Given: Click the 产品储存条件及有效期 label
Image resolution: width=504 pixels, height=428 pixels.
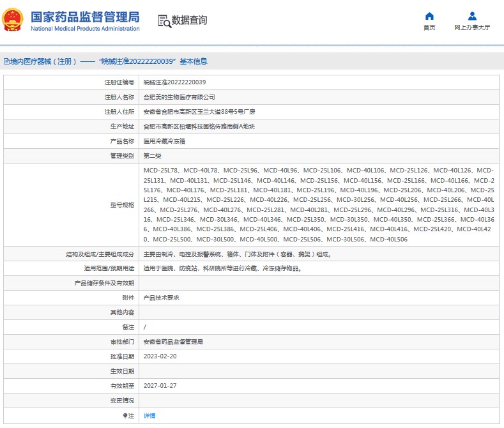Looking at the screenshot, I should click(105, 283).
